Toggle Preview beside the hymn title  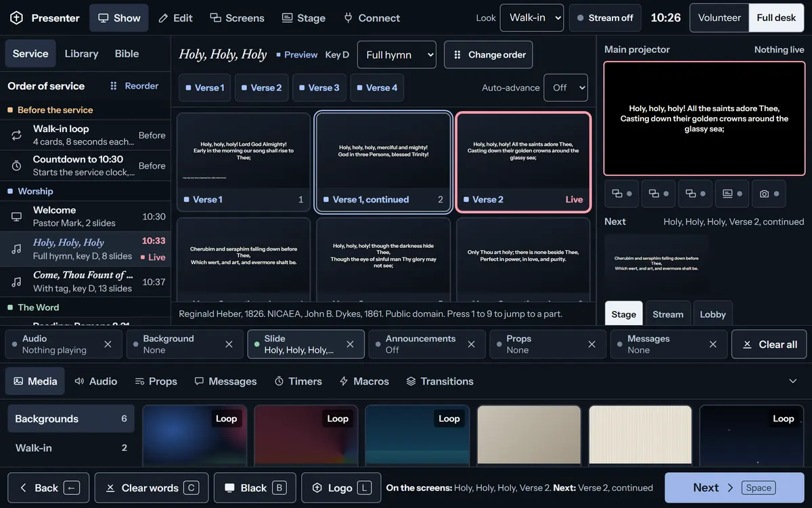pos(297,55)
